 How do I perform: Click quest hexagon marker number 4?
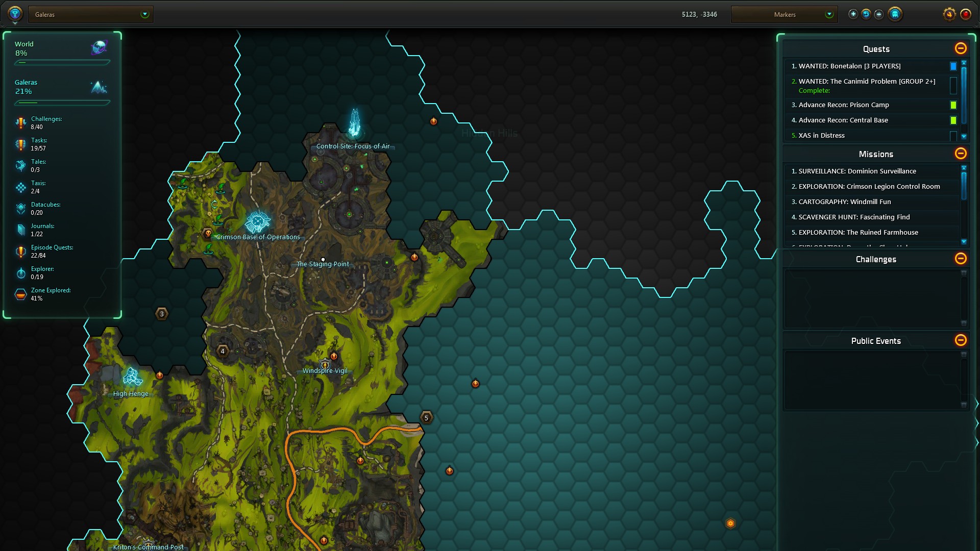tap(223, 351)
